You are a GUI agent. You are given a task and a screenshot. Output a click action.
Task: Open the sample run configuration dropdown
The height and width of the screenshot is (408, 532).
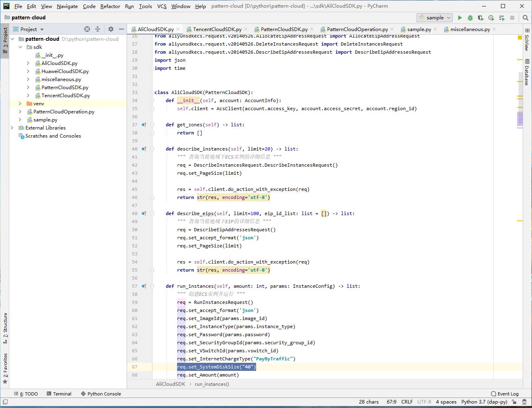434,18
